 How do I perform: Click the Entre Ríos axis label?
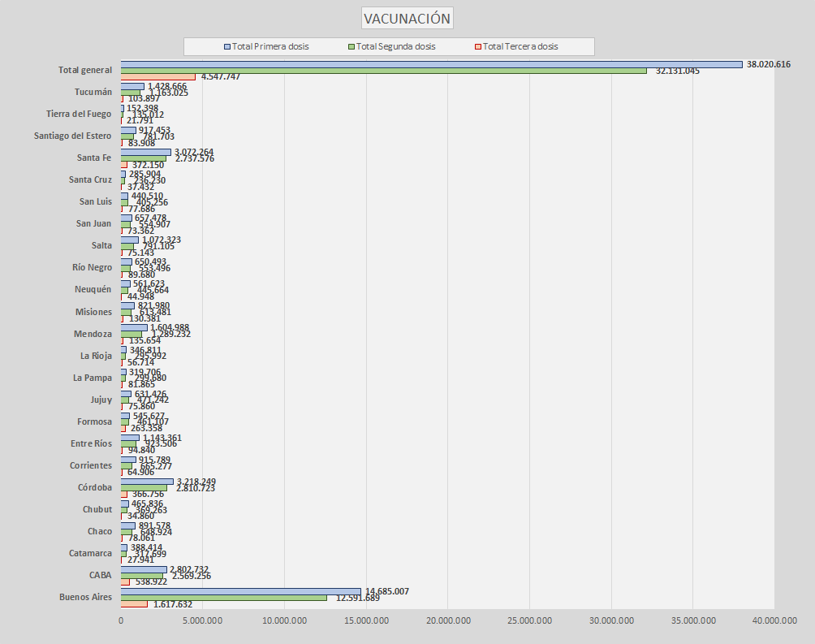pyautogui.click(x=91, y=443)
